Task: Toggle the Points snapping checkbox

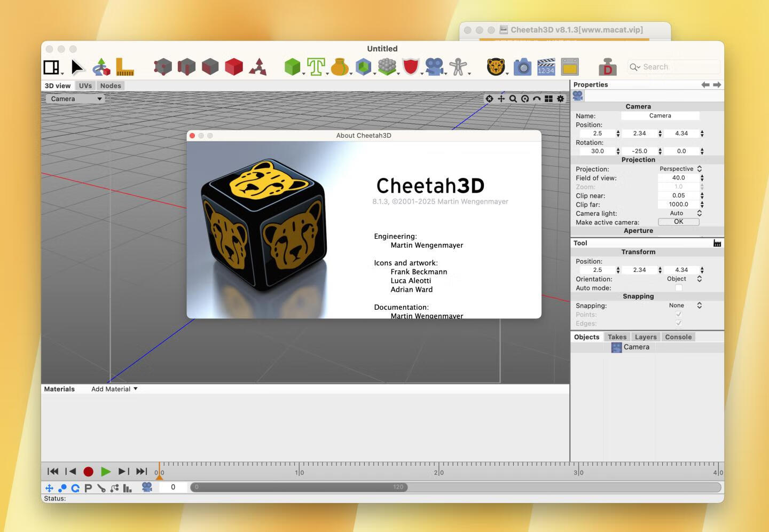Action: 679,315
